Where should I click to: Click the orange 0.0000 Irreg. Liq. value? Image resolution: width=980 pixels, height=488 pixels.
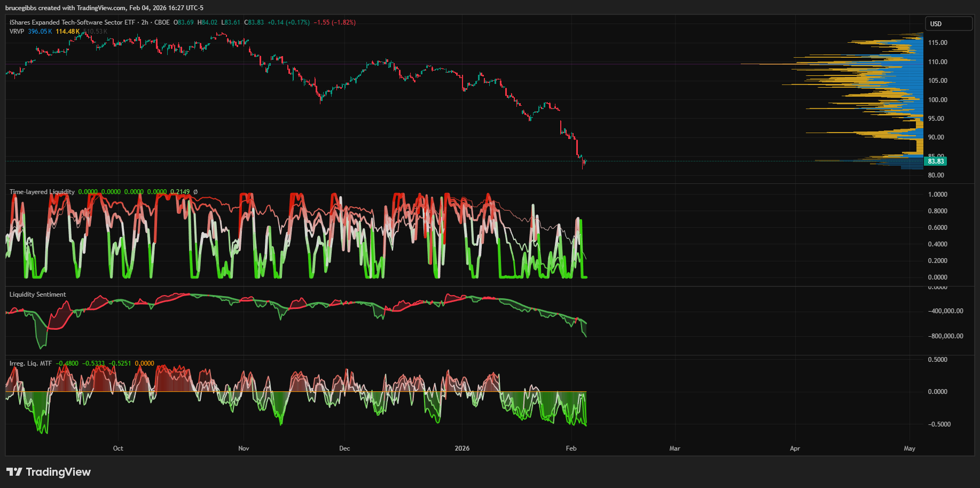pos(144,363)
